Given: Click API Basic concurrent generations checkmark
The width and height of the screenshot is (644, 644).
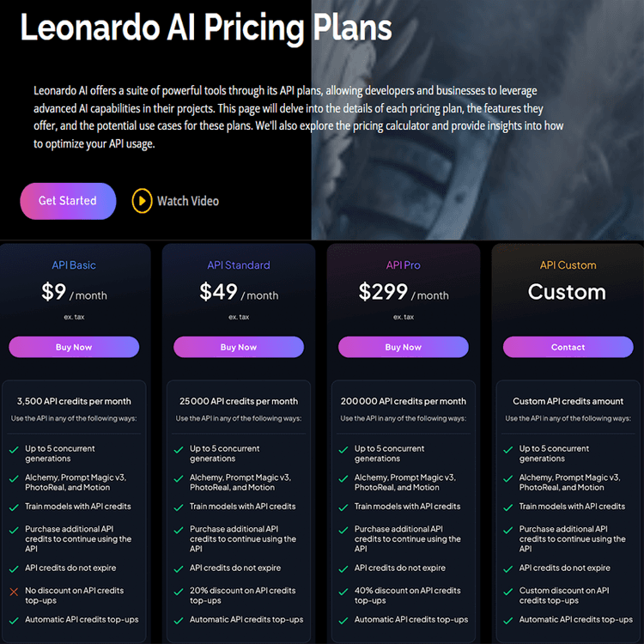Looking at the screenshot, I should click(x=14, y=449).
